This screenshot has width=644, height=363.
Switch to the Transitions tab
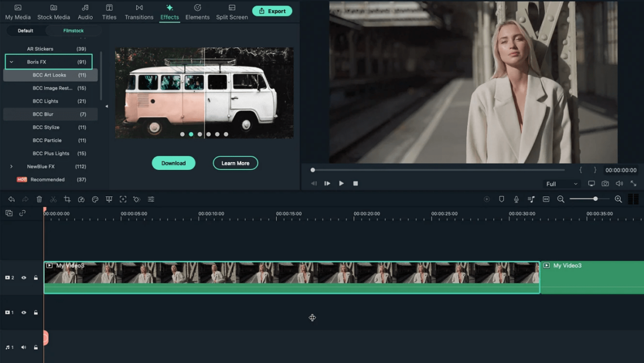(x=139, y=11)
